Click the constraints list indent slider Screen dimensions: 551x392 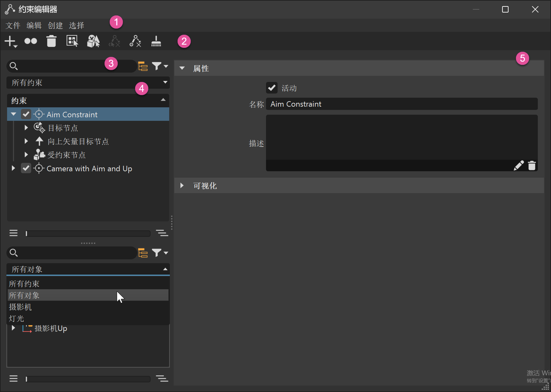click(88, 234)
